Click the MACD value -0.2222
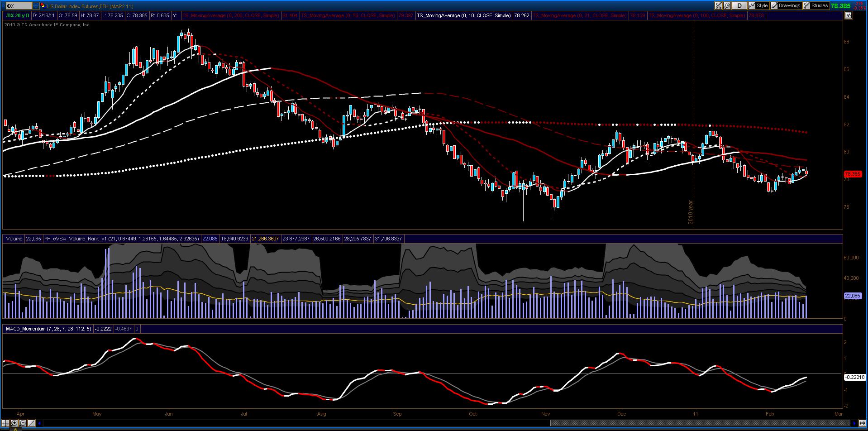This screenshot has width=868, height=431. (103, 329)
